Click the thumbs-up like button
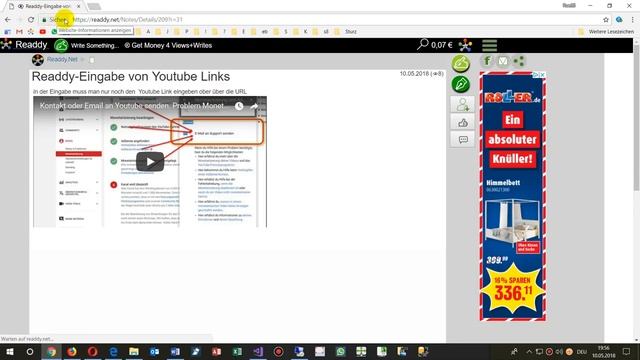Image resolution: width=640 pixels, height=360 pixels. pyautogui.click(x=462, y=122)
